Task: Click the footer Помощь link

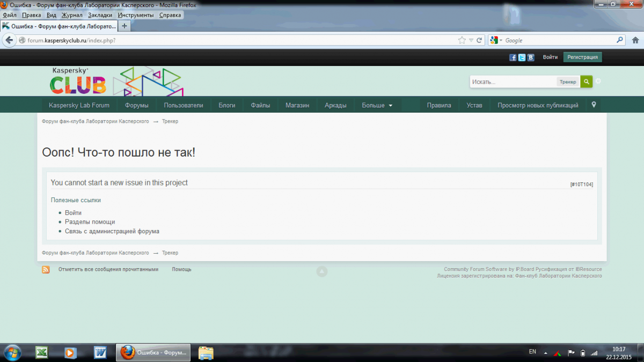Action: 181,269
